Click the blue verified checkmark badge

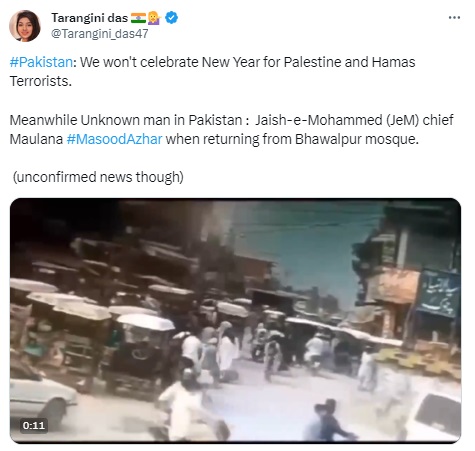tap(171, 18)
